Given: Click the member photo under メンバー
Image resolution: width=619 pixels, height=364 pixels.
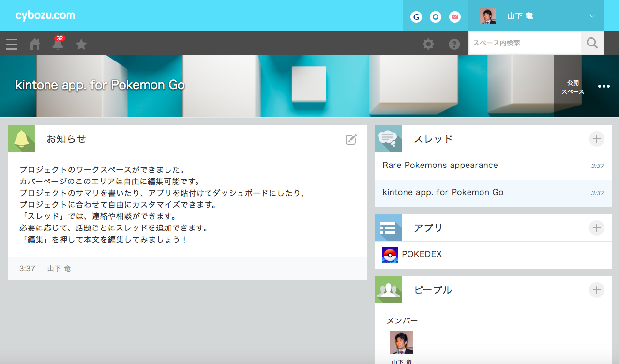Looking at the screenshot, I should click(x=402, y=342).
